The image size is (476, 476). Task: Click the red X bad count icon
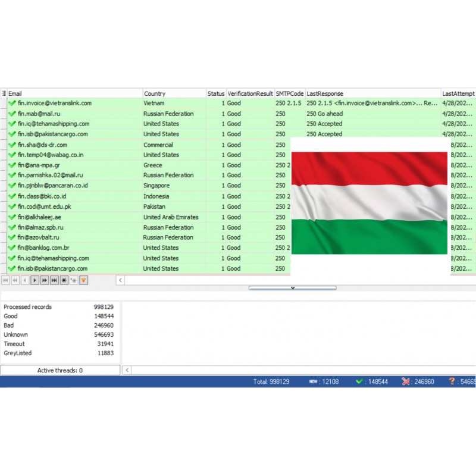[x=406, y=381]
